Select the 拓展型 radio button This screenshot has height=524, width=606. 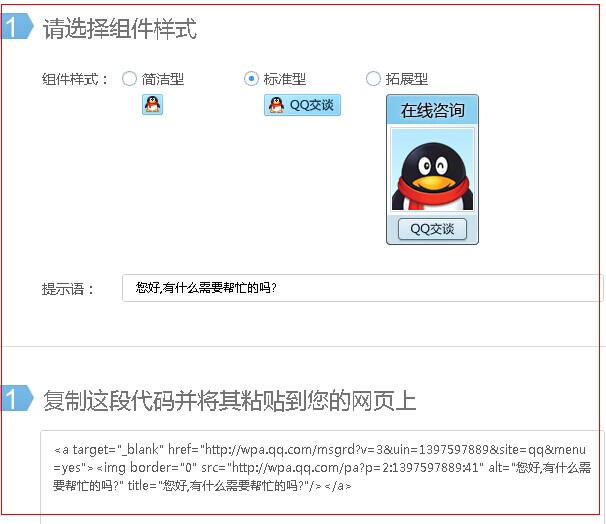[373, 79]
